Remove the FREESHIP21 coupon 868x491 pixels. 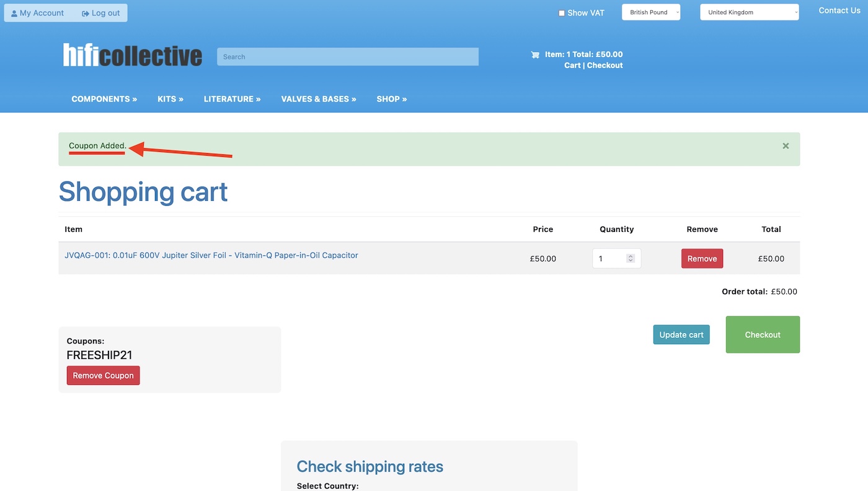(103, 375)
